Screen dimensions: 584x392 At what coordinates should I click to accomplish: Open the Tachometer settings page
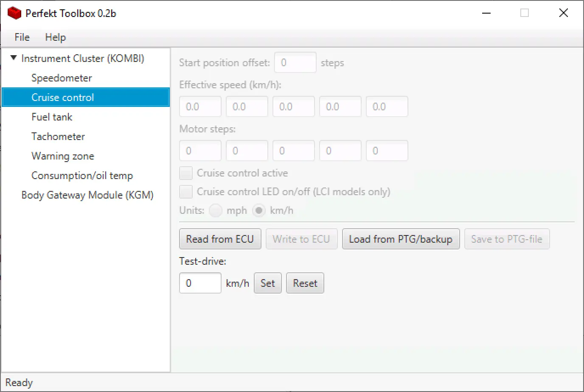click(x=58, y=137)
